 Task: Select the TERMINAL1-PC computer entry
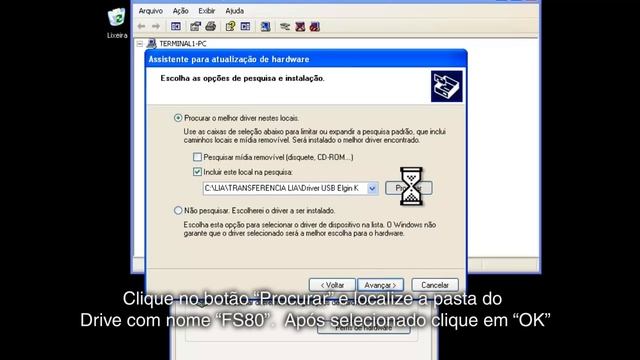click(x=182, y=44)
